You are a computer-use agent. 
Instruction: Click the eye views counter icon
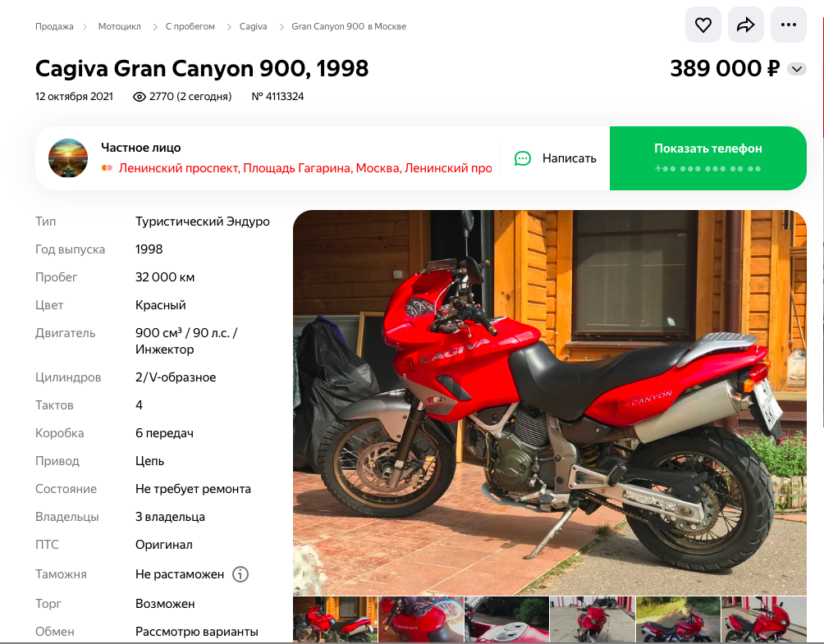140,97
